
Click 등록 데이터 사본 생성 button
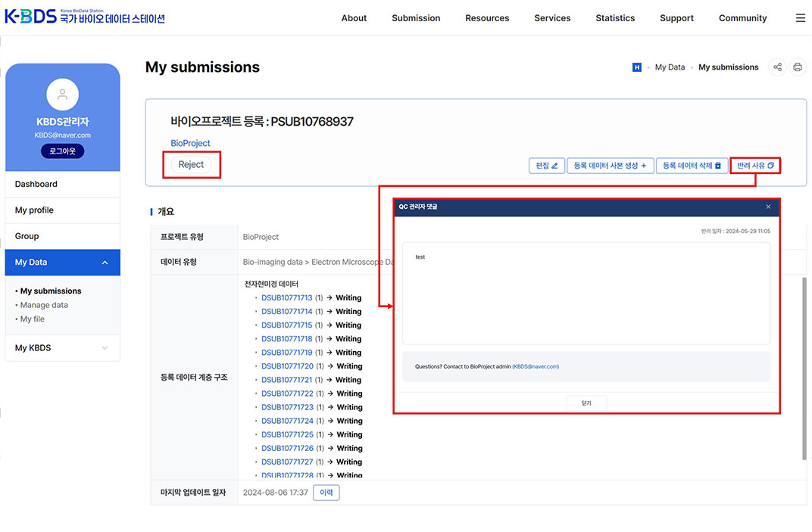click(x=610, y=166)
